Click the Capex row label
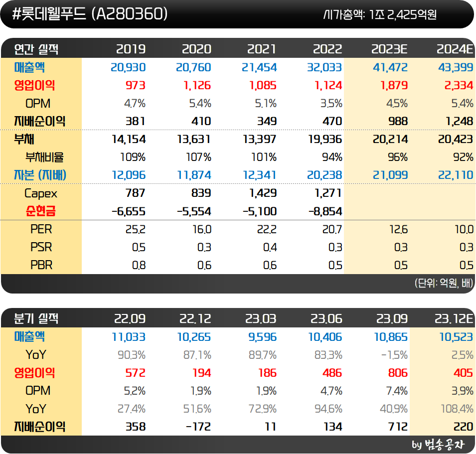 point(41,194)
